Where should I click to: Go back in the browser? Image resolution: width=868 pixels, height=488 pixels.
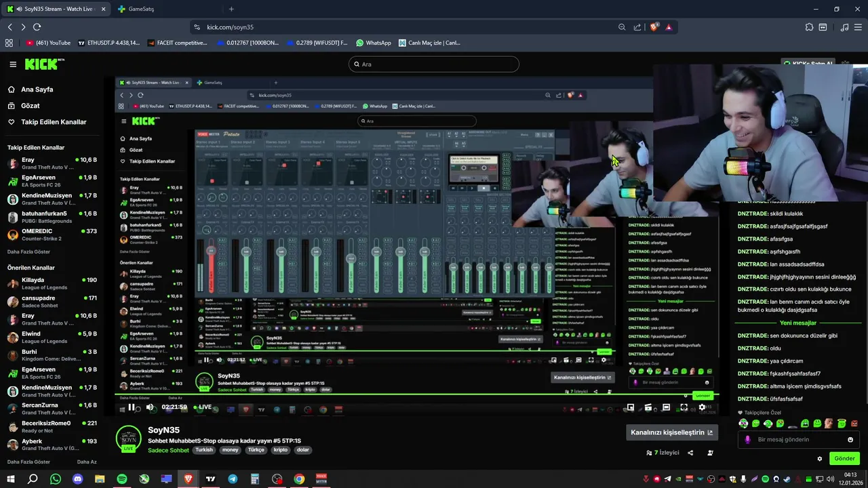(9, 27)
